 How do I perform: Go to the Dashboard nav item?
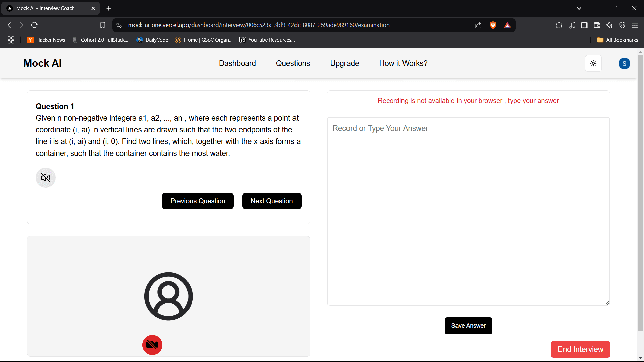[x=237, y=63]
